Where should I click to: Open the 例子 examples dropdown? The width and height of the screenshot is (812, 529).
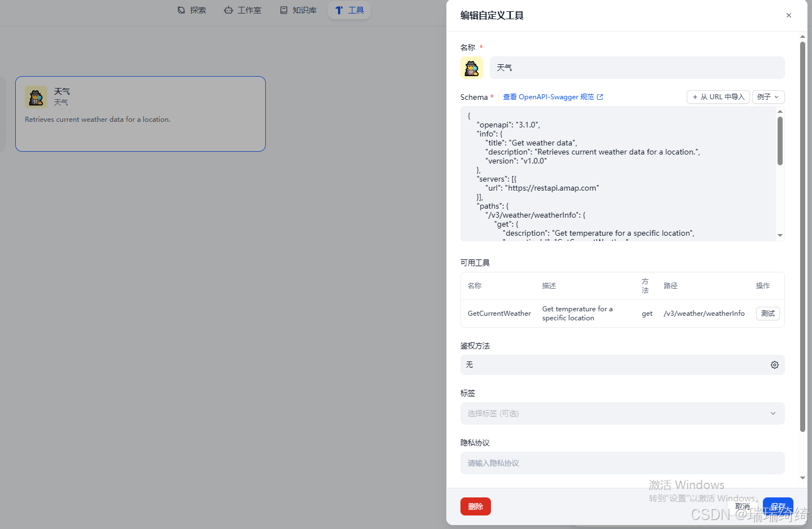pos(768,96)
